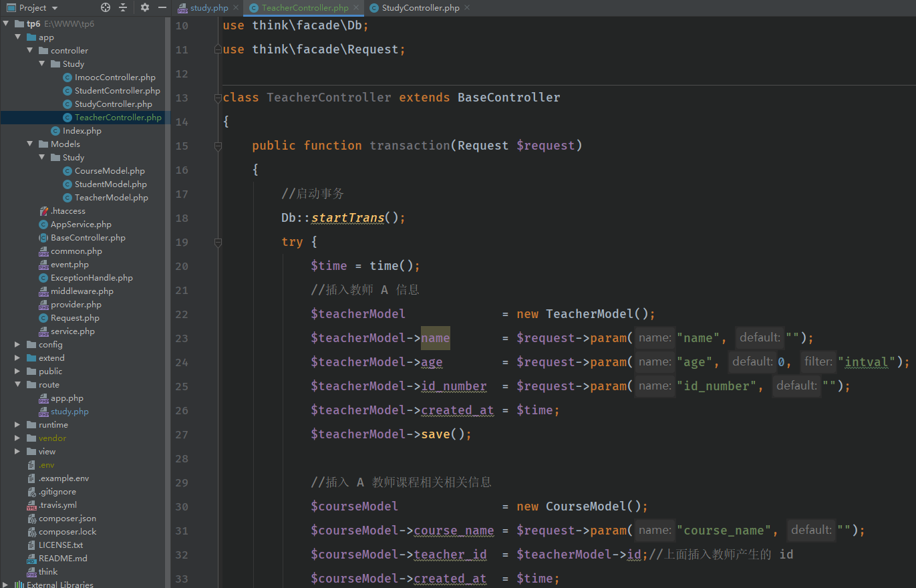This screenshot has width=916, height=588.
Task: Open .example.env file
Action: pyautogui.click(x=63, y=478)
